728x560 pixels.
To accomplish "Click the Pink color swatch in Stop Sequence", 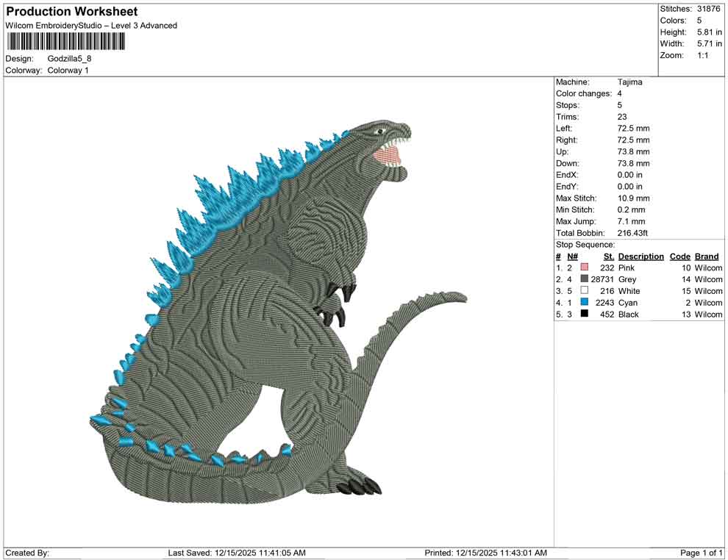I will coord(585,268).
